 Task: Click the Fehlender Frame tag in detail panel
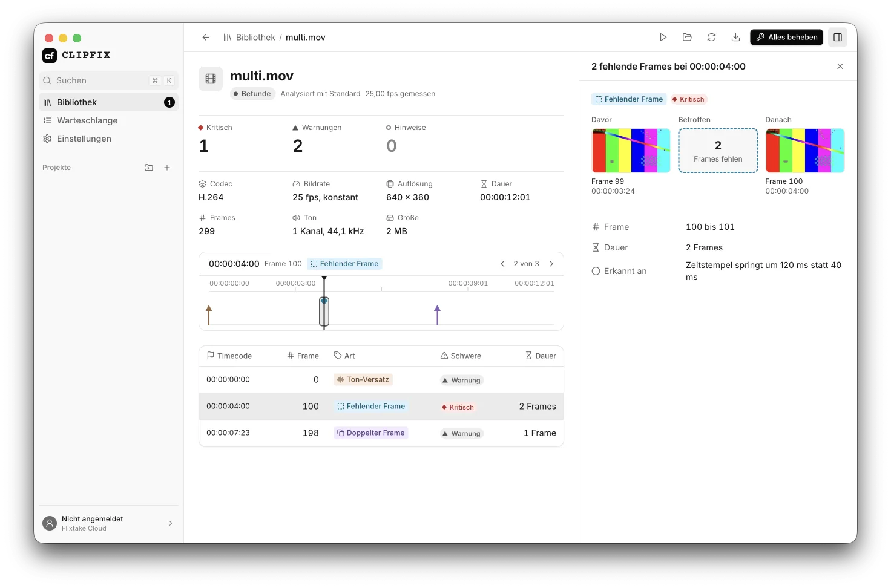click(629, 99)
